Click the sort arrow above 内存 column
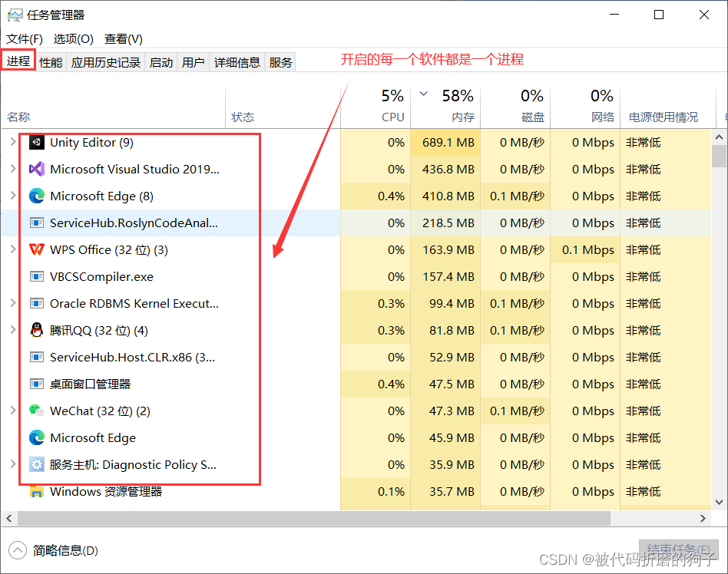728x574 pixels. pos(423,94)
